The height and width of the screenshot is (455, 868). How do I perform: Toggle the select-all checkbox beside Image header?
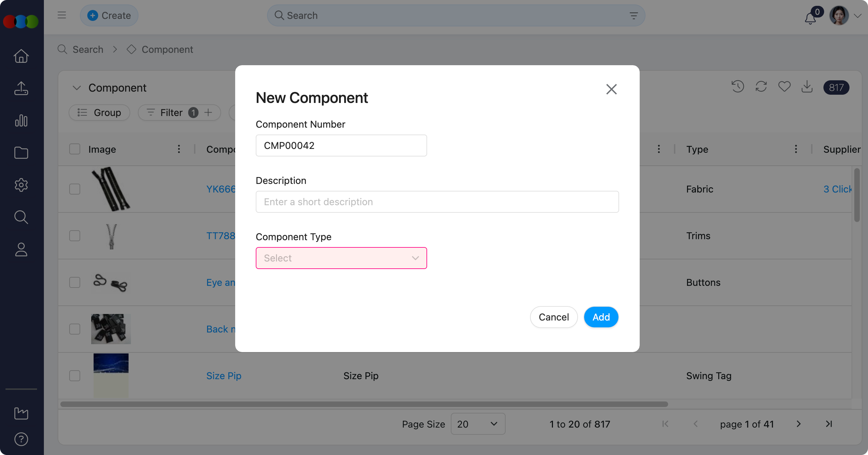click(75, 149)
